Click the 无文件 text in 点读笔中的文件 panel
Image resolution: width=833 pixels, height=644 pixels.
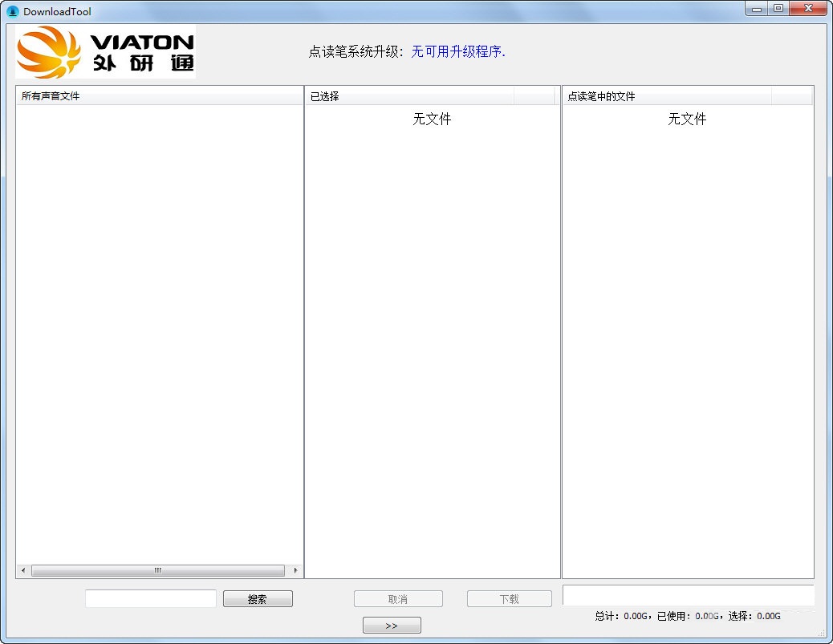(687, 119)
